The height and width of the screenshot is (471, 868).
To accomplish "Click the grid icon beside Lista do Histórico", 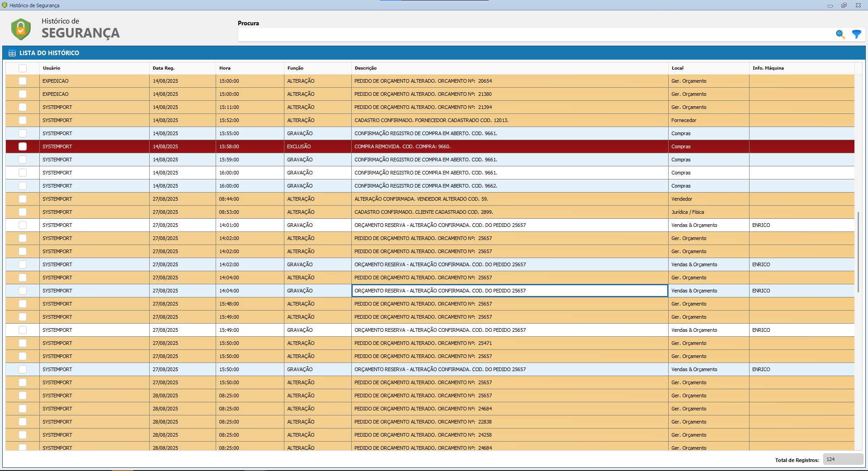I will 12,53.
